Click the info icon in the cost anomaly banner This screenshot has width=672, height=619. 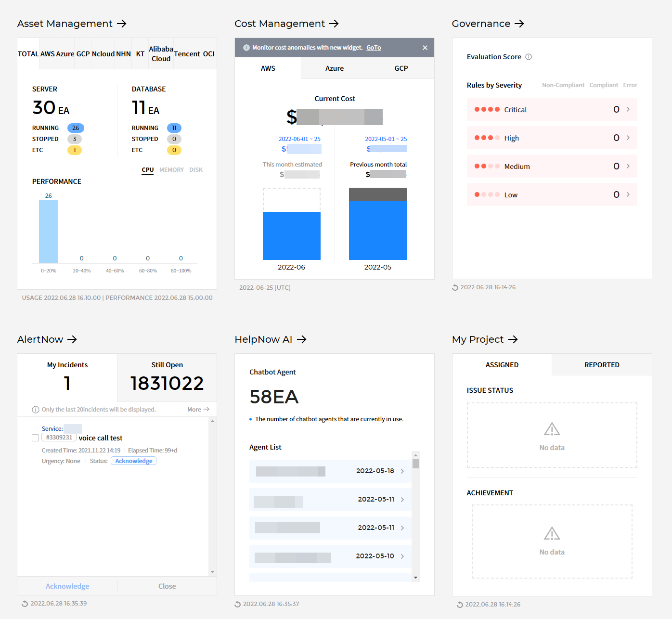pos(246,48)
